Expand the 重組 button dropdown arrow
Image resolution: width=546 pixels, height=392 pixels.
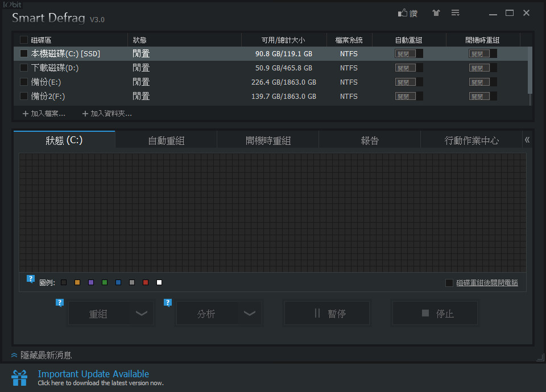click(142, 314)
